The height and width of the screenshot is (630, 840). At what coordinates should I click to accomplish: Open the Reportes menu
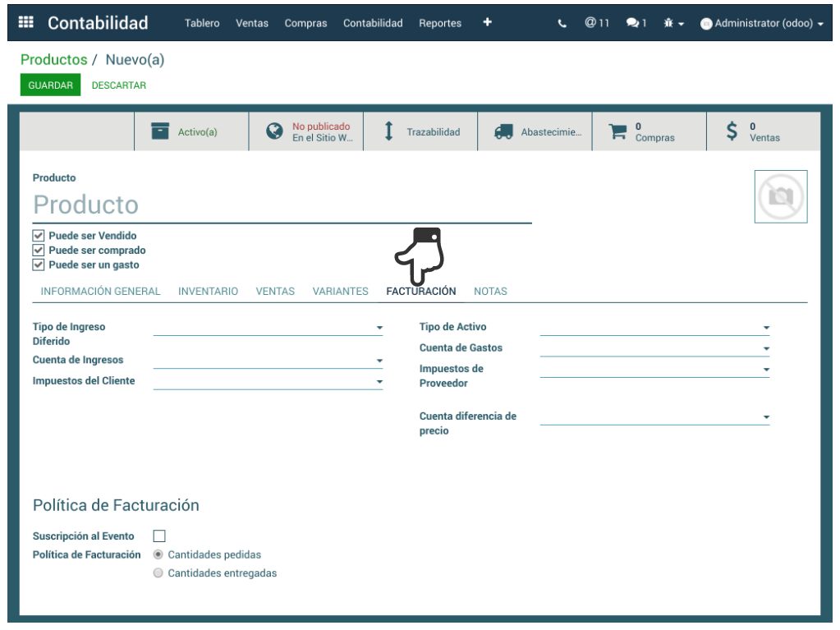(440, 23)
